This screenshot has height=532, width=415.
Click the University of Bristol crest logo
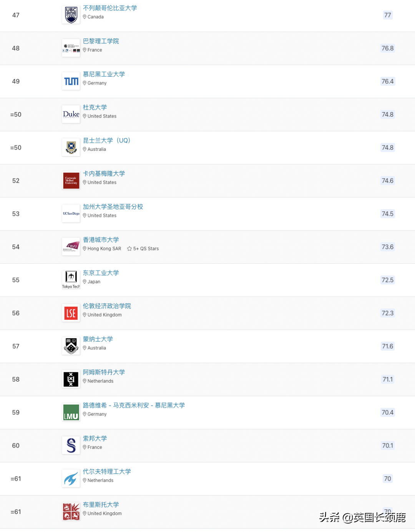[71, 512]
